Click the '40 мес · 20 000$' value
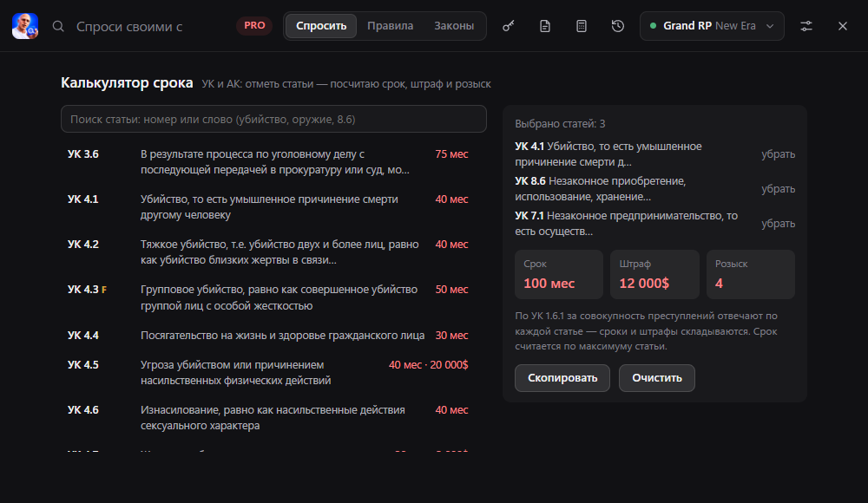Viewport: 868px width, 503px height. point(429,364)
